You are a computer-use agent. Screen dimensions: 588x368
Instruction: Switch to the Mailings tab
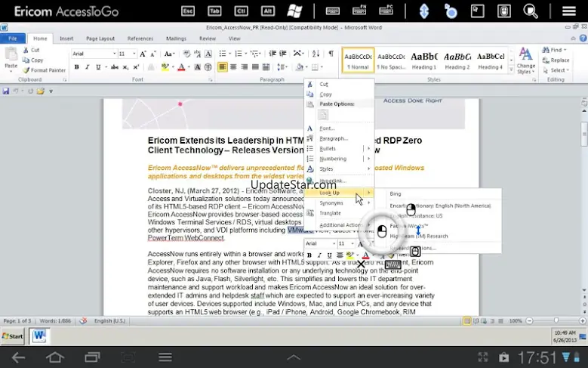(176, 39)
